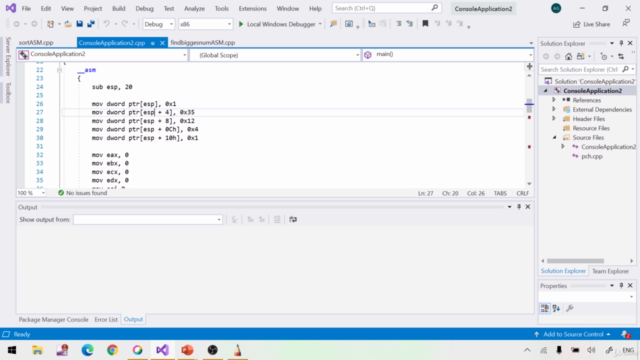This screenshot has width=640, height=360.
Task: Open the Show output from dropdown
Action: (x=148, y=220)
